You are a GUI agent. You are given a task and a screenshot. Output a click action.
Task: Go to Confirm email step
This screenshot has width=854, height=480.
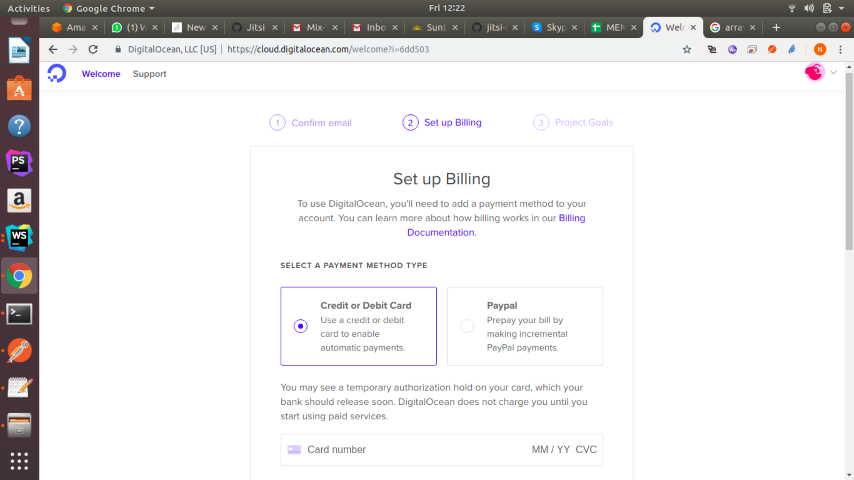310,123
